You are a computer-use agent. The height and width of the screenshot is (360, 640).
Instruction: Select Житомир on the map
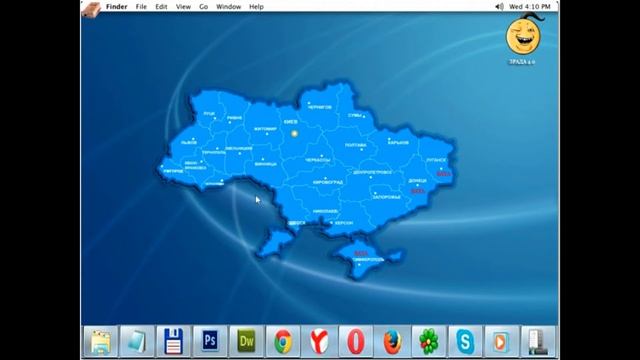tap(265, 129)
